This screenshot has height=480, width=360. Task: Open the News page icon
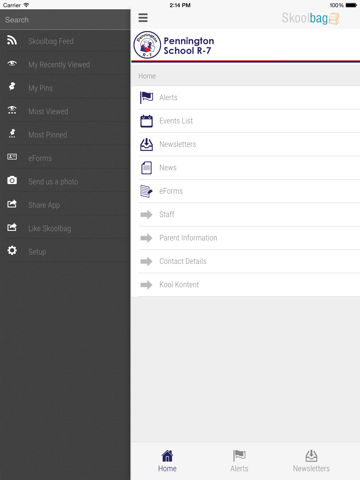[x=146, y=168]
